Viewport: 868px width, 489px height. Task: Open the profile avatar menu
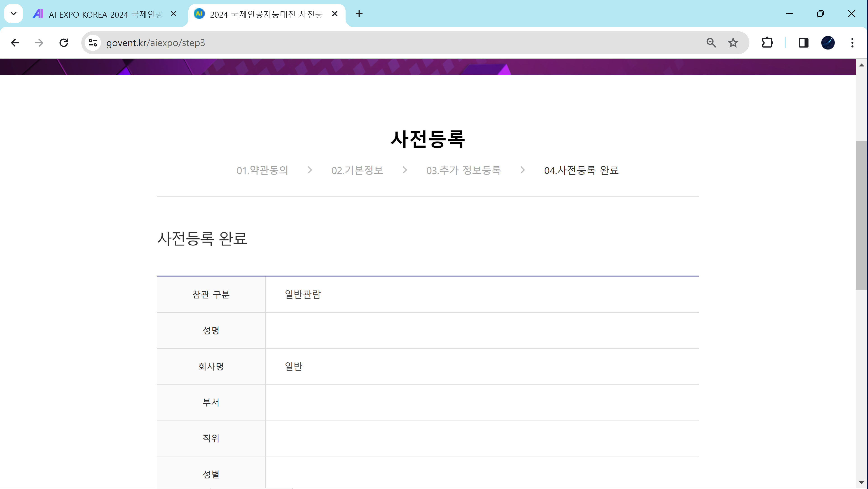(828, 43)
